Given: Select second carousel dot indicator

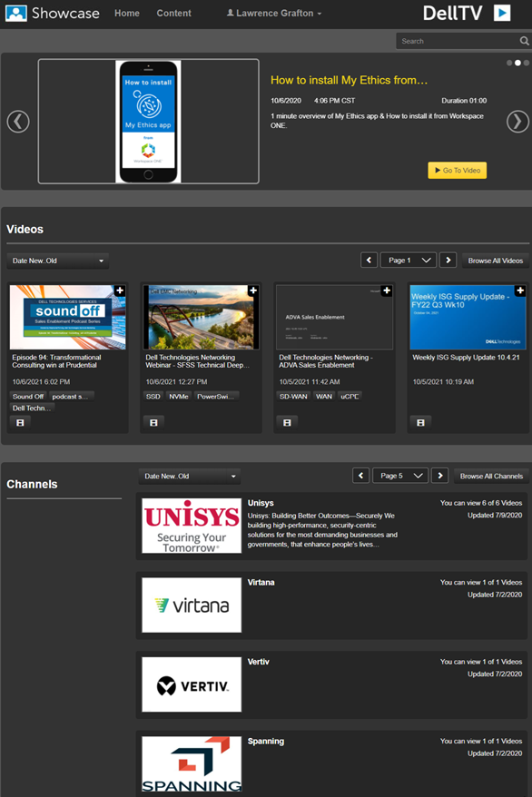Looking at the screenshot, I should [x=517, y=63].
